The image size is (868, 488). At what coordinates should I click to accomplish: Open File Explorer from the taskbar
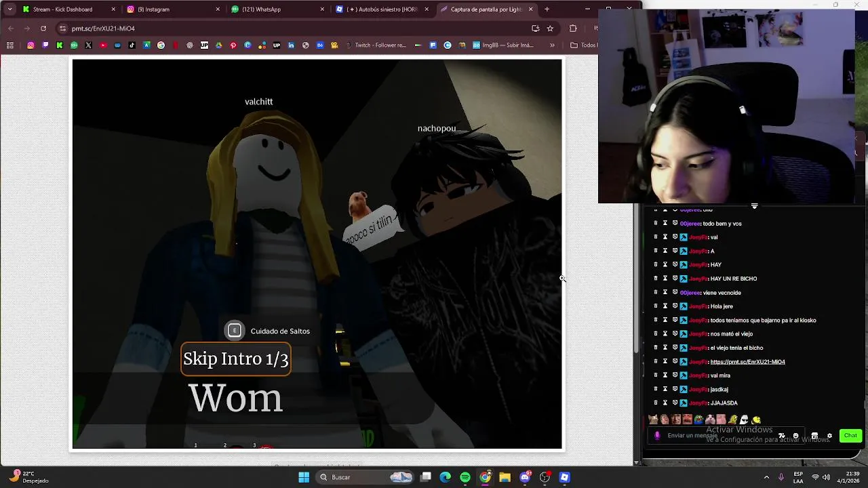coord(505,477)
